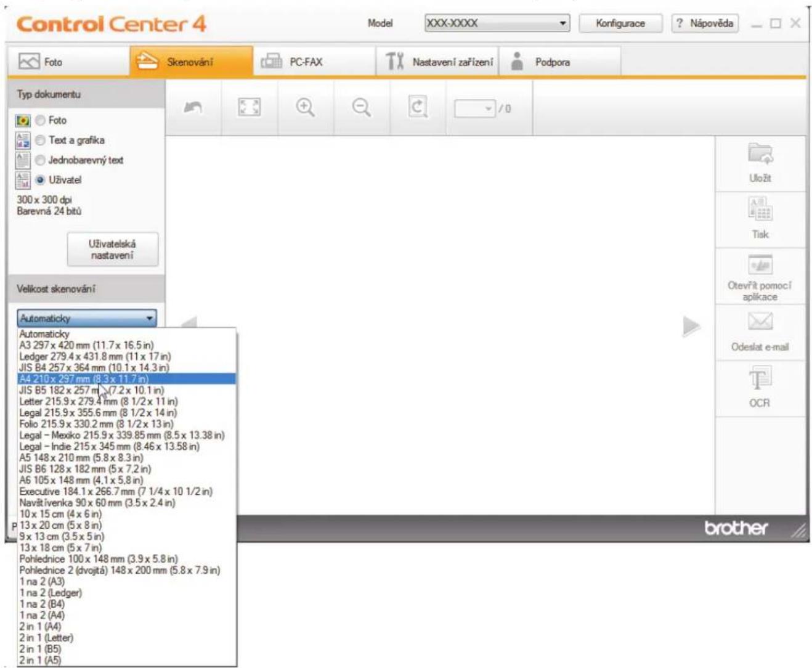Screen dimensions: 812x668
Task: Choose Navštívenka 90 x 60 mm size
Action: coord(127,503)
